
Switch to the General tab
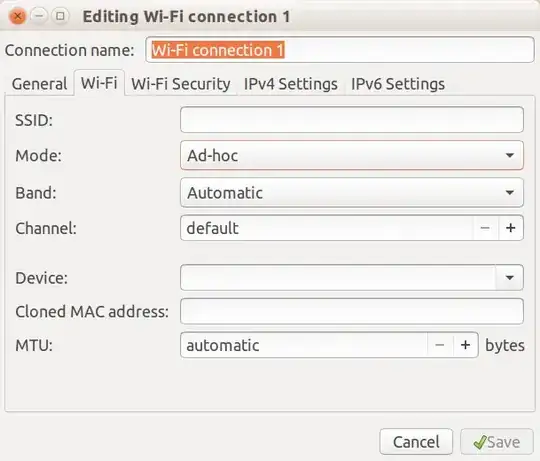39,84
